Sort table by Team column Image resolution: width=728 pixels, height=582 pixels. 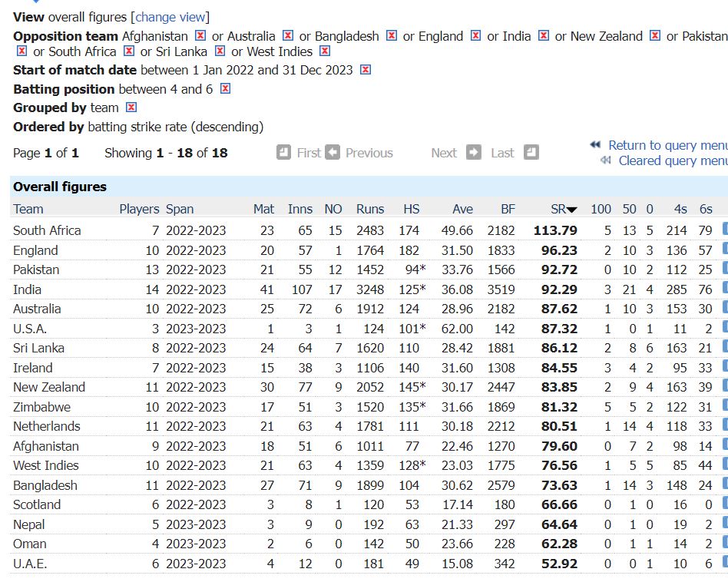coord(28,210)
